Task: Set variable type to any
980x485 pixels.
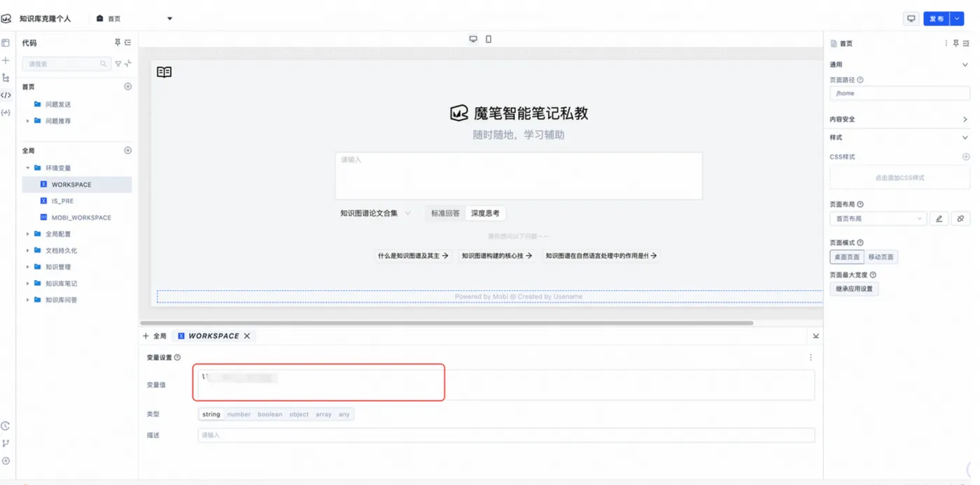Action: (344, 414)
